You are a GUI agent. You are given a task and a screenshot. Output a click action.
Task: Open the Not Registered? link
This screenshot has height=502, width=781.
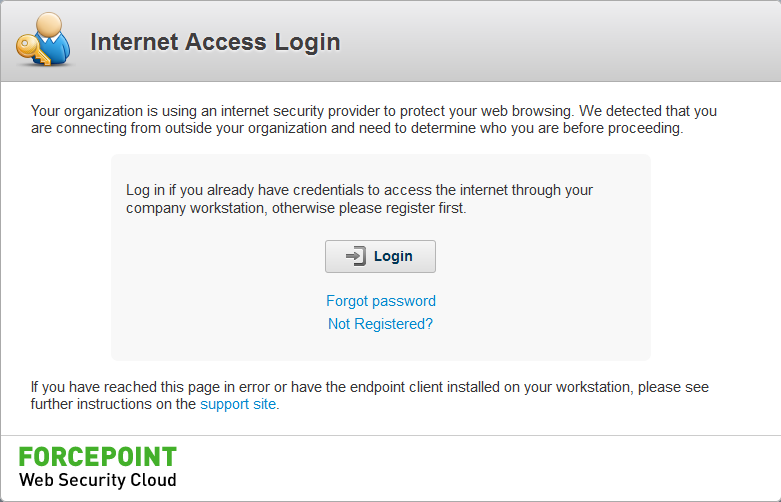pos(380,324)
